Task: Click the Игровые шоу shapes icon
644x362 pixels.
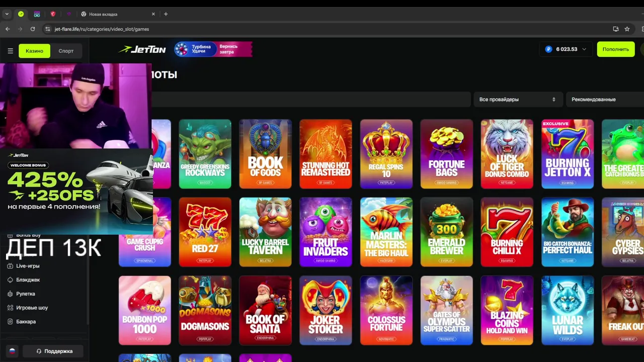Action: click(10, 308)
